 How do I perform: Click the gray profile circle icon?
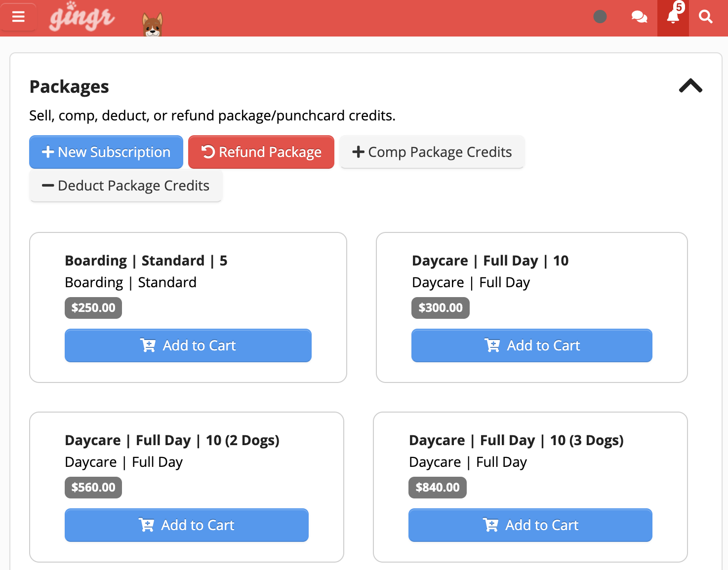pyautogui.click(x=600, y=16)
